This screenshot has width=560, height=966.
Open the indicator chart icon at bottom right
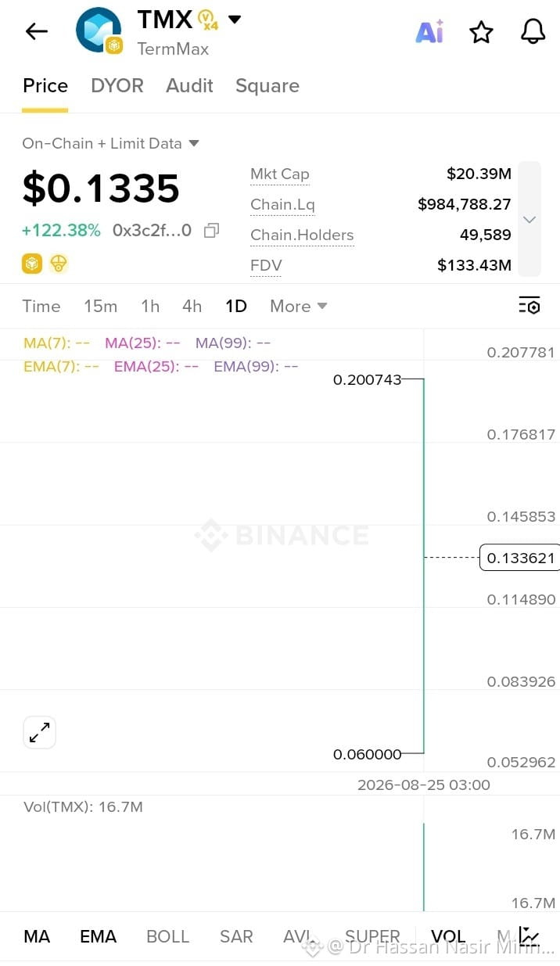point(529,935)
